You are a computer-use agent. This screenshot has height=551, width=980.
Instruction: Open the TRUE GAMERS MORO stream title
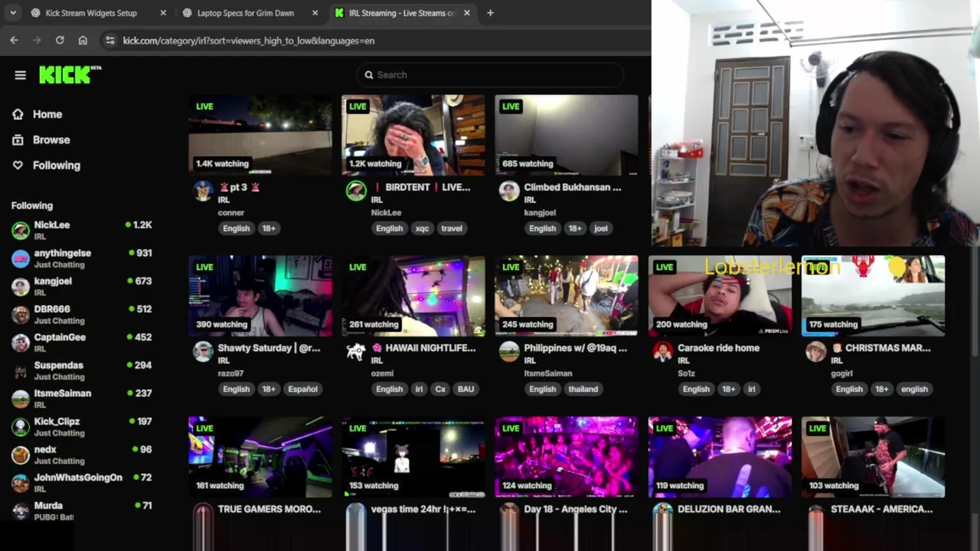[x=269, y=509]
